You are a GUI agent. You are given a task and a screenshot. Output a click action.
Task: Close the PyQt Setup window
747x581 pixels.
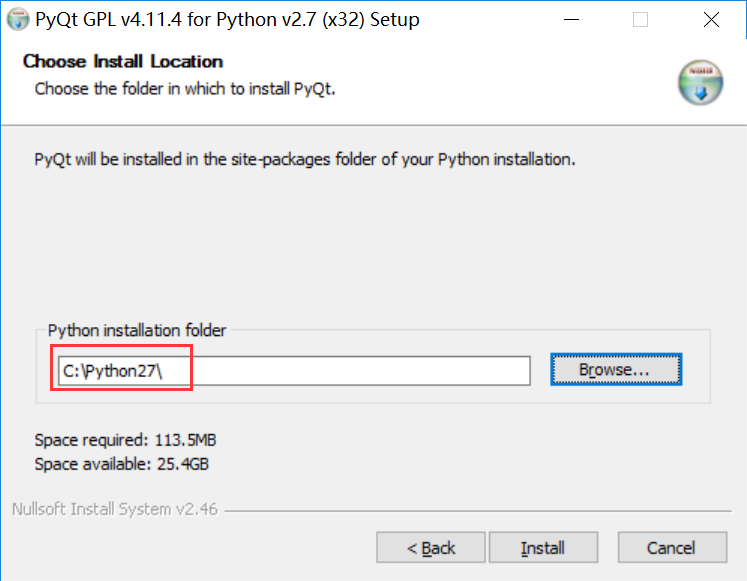click(x=711, y=20)
